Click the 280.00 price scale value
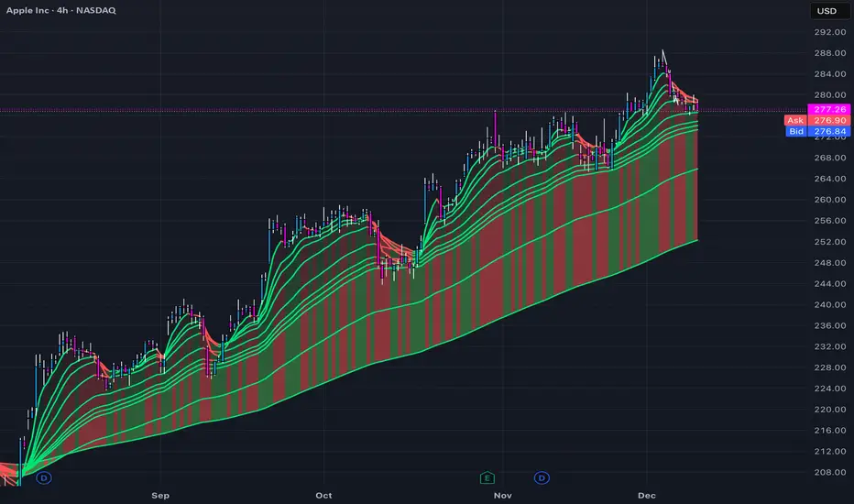The width and height of the screenshot is (854, 504). 830,94
